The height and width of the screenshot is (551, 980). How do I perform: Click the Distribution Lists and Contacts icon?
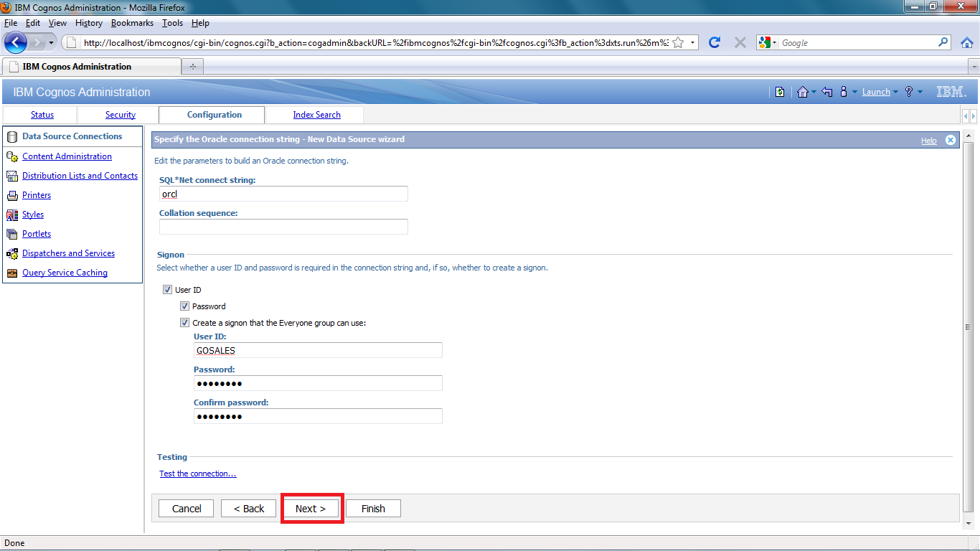(11, 176)
